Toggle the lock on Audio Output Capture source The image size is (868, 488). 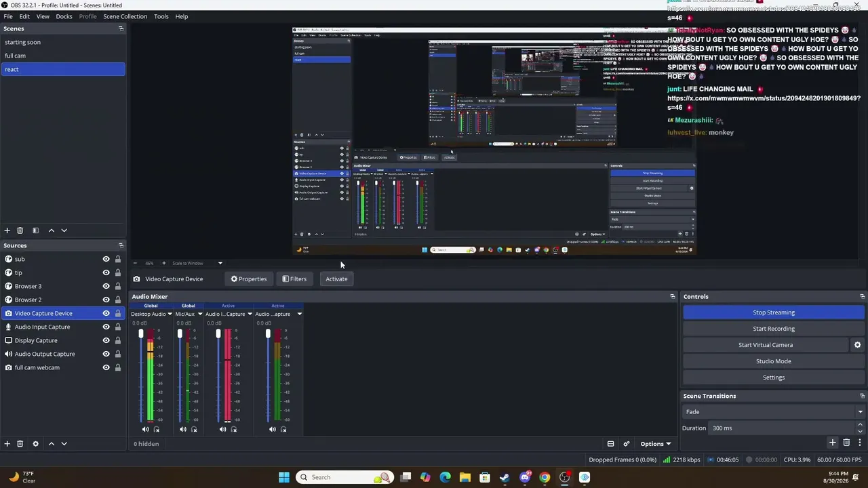[117, 354]
